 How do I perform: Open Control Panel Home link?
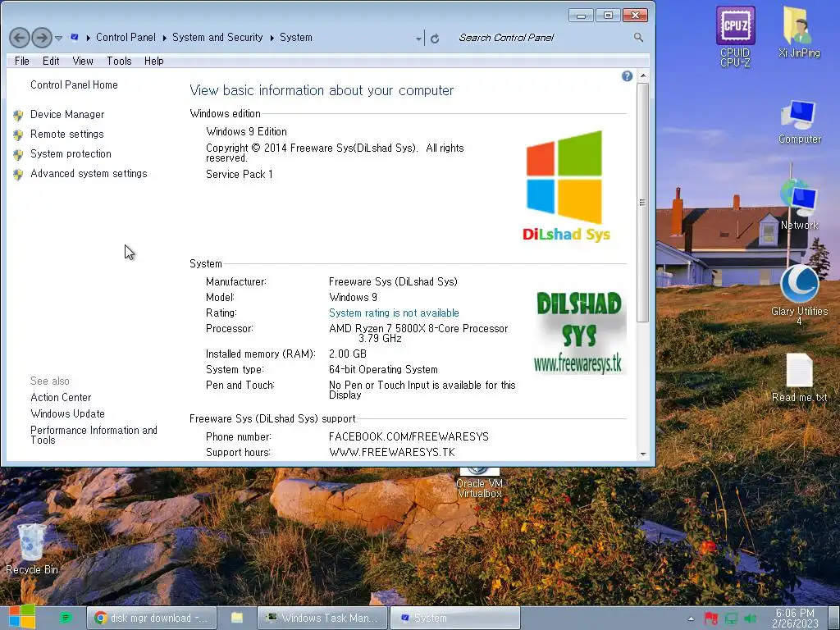pyautogui.click(x=74, y=84)
